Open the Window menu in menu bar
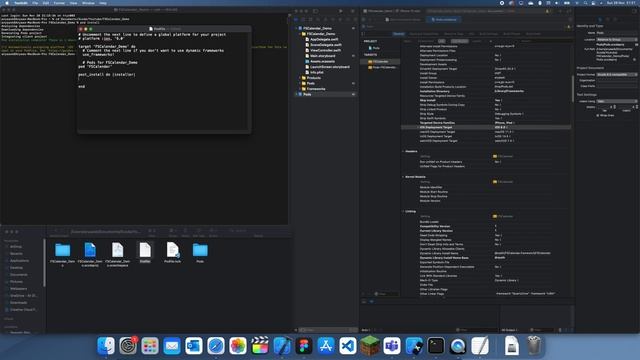This screenshot has width=640, height=360. click(x=88, y=3)
